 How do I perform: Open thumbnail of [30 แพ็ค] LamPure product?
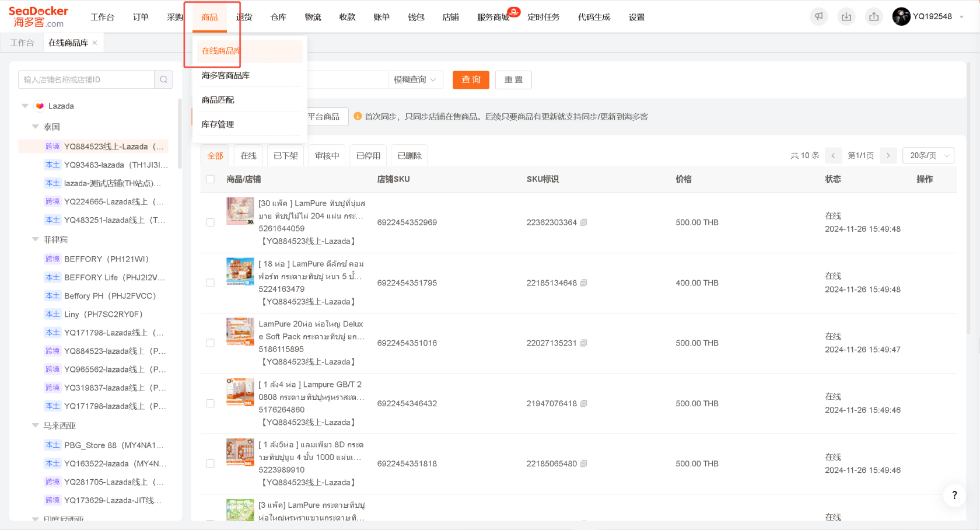(x=240, y=211)
